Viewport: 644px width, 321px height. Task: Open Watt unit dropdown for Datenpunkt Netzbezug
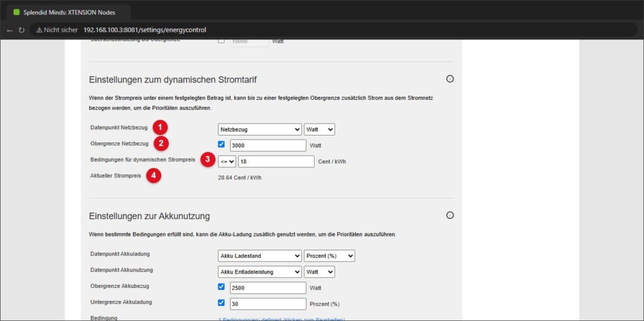[x=319, y=129]
